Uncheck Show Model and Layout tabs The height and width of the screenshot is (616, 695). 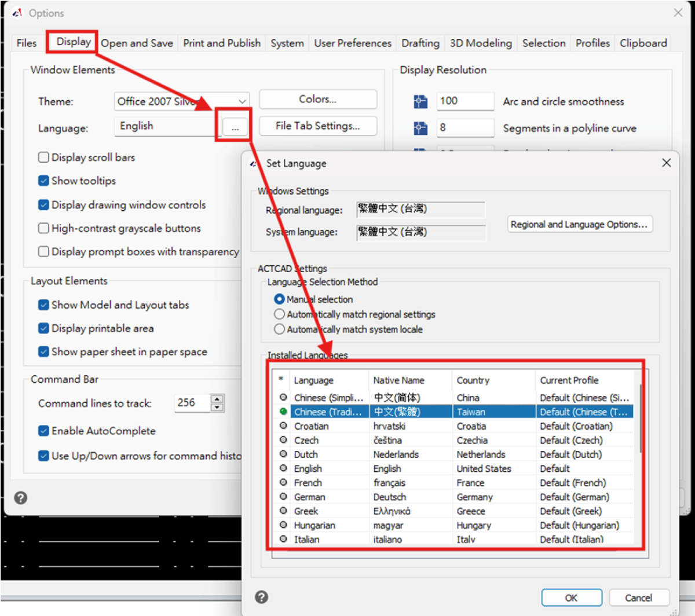tap(43, 305)
